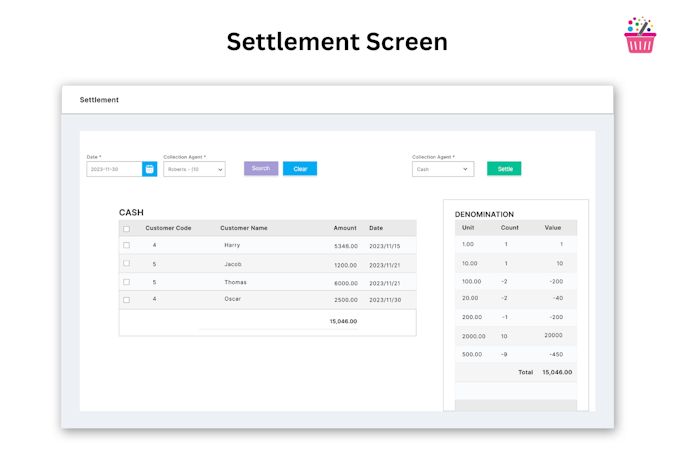Viewport: 675px width, 450px height.
Task: Toggle the select-all checkbox in table header
Action: (x=126, y=228)
